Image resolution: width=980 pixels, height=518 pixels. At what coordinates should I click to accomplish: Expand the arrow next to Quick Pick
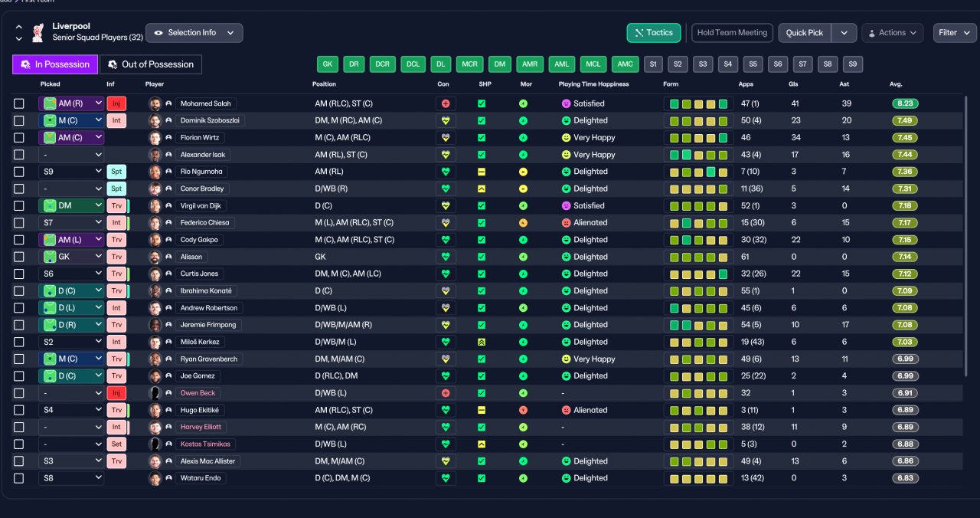(x=844, y=33)
